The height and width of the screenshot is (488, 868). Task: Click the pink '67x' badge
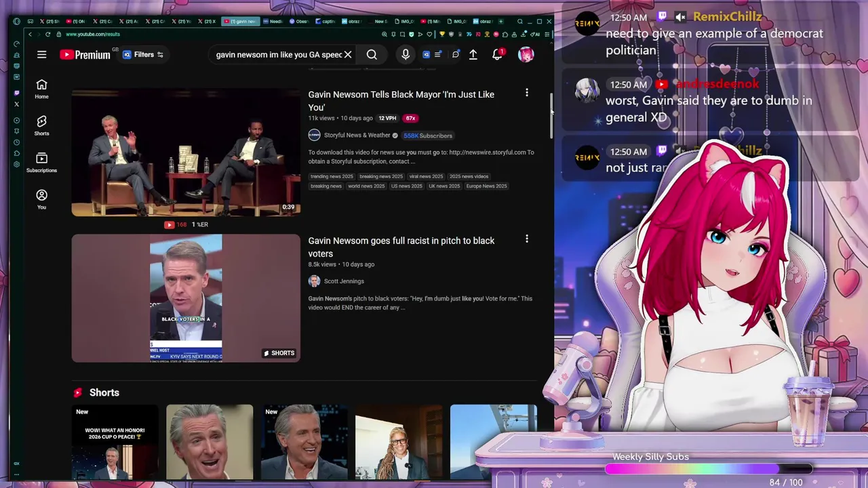click(410, 119)
